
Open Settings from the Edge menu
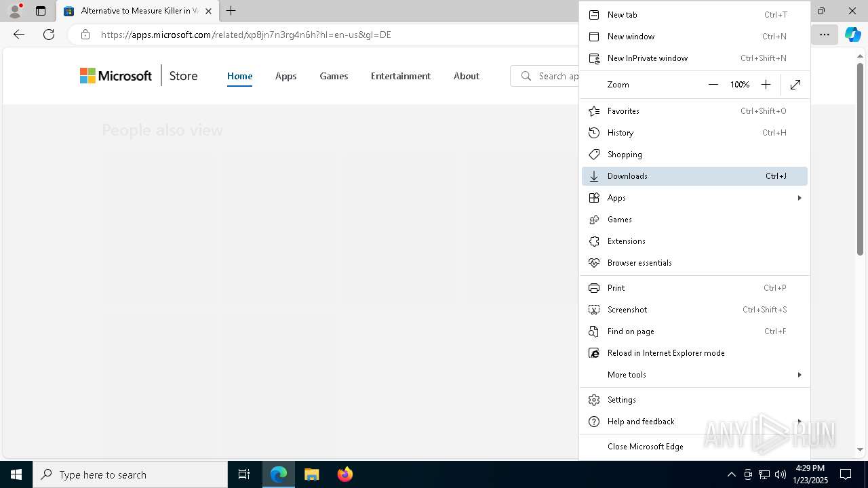pyautogui.click(x=694, y=399)
